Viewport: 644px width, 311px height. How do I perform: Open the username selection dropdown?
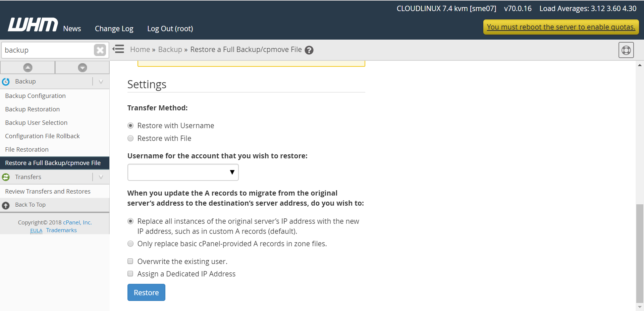click(183, 172)
